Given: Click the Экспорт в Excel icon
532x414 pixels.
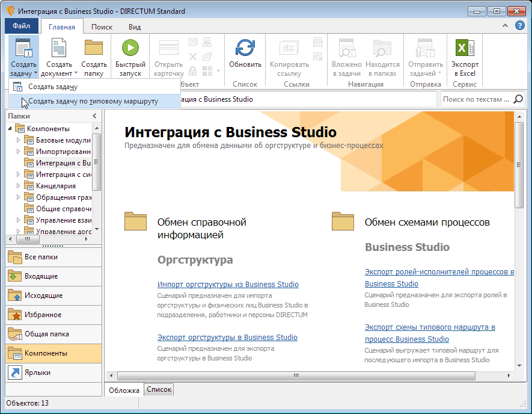Looking at the screenshot, I should point(465,48).
